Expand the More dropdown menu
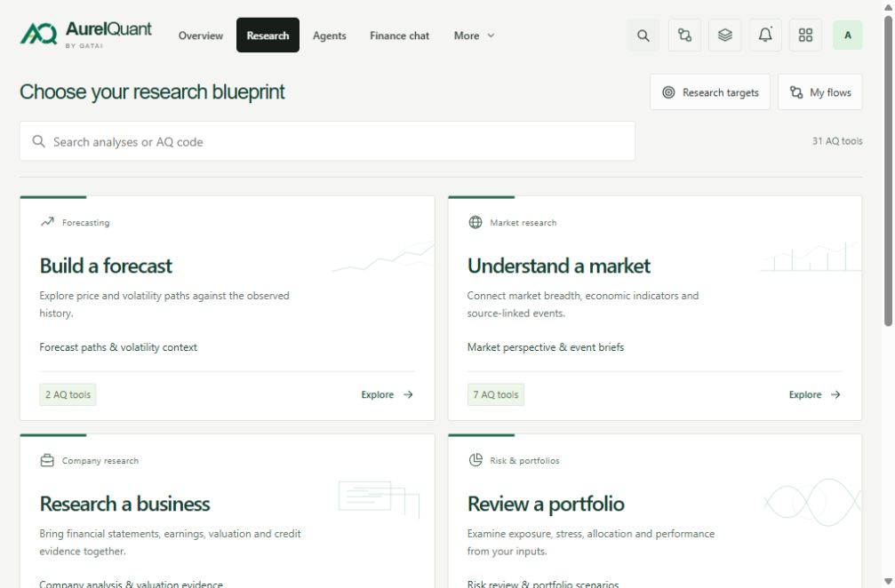The image size is (895, 588). coord(474,36)
